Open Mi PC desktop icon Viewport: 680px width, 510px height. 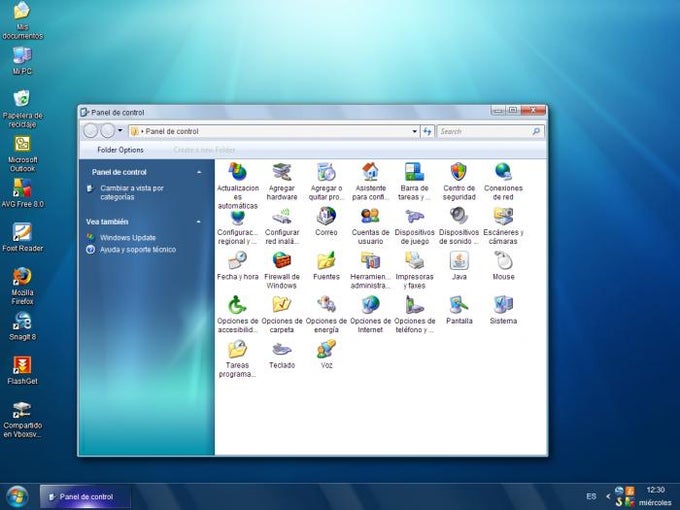click(x=22, y=61)
